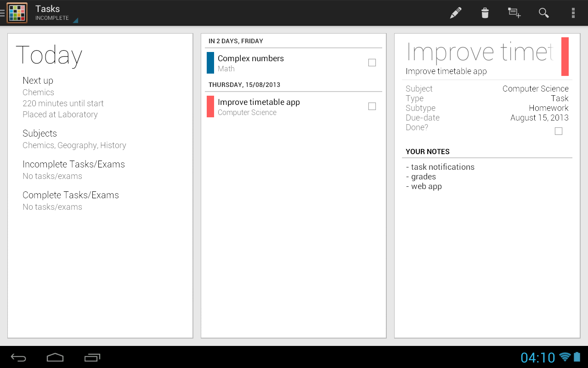
Task: Delete task with trash icon
Action: pyautogui.click(x=485, y=13)
